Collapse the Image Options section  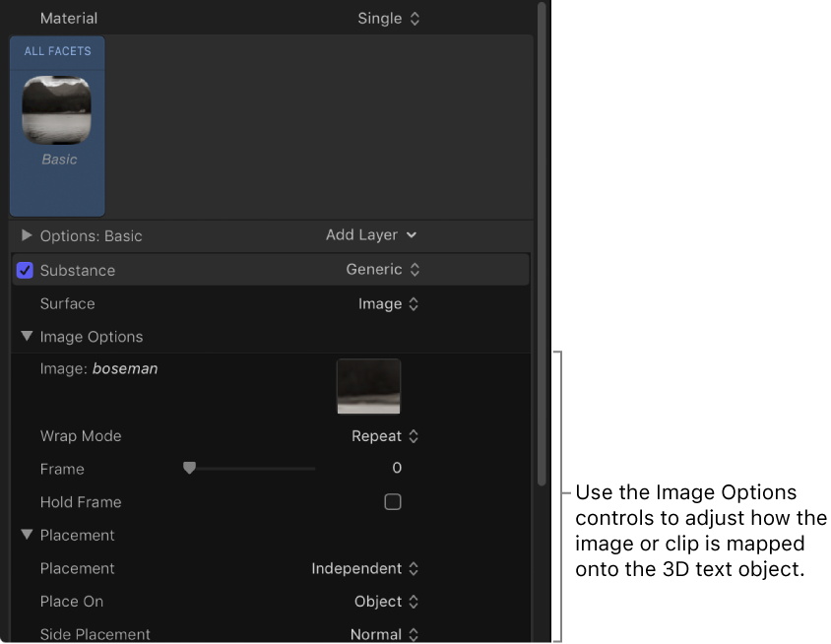point(27,336)
